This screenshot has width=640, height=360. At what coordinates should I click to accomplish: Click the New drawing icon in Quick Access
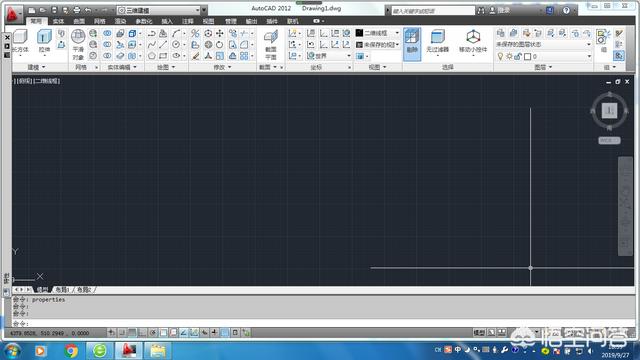pyautogui.click(x=31, y=10)
